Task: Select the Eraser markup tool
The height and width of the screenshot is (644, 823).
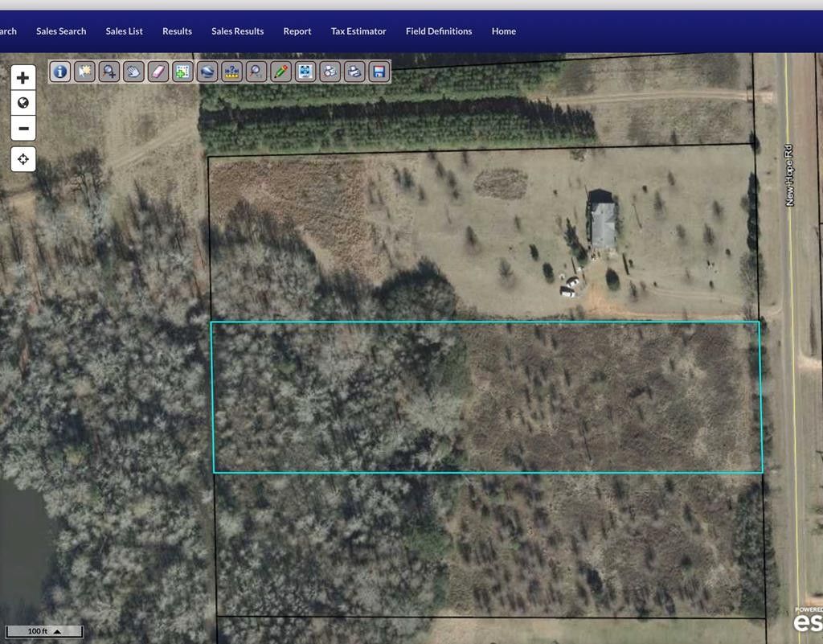Action: (x=158, y=72)
